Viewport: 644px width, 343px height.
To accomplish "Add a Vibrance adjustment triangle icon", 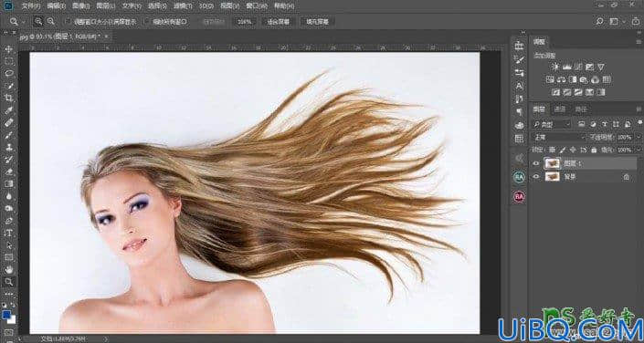I will pyautogui.click(x=601, y=67).
